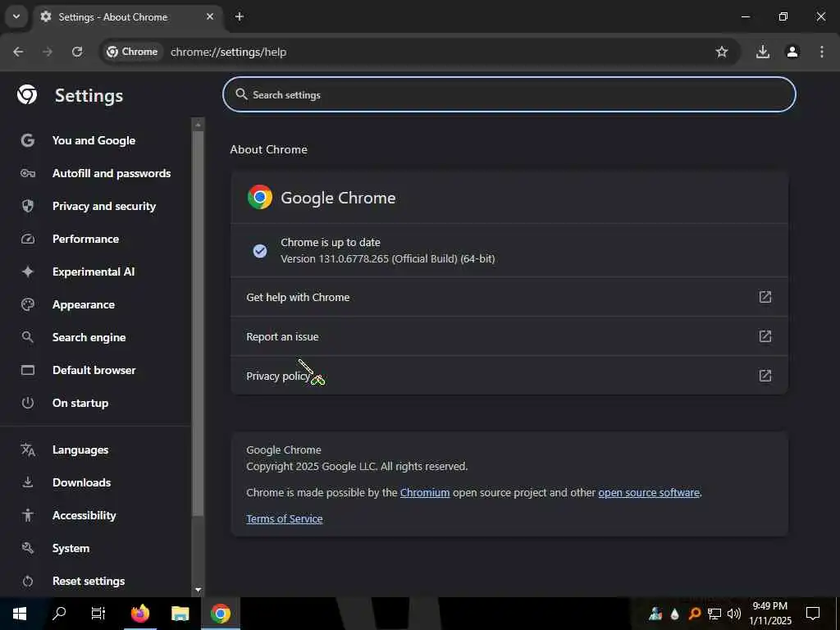The image size is (840, 630).
Task: Click the sidebar vertical scrollbar thumb
Action: click(x=199, y=323)
